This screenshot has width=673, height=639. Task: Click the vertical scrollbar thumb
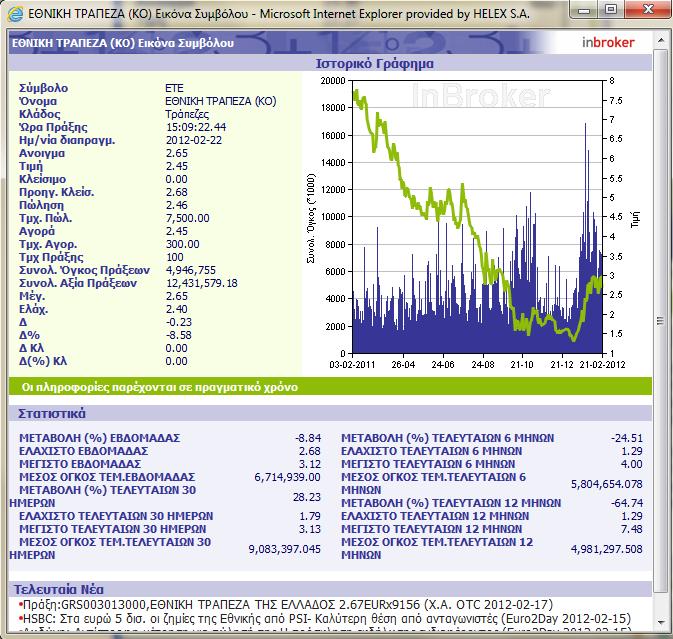click(661, 321)
